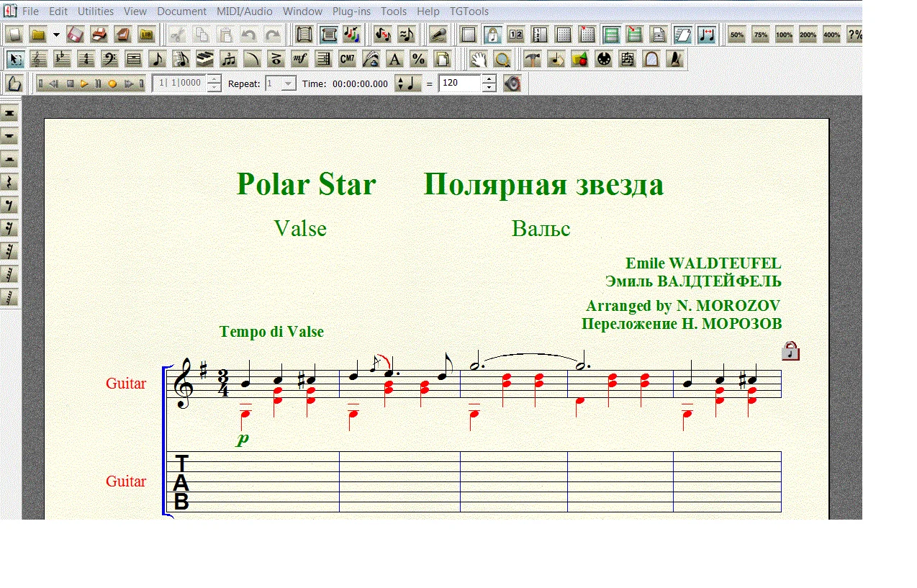
Task: Select the Hand Grabber tool
Action: click(479, 58)
